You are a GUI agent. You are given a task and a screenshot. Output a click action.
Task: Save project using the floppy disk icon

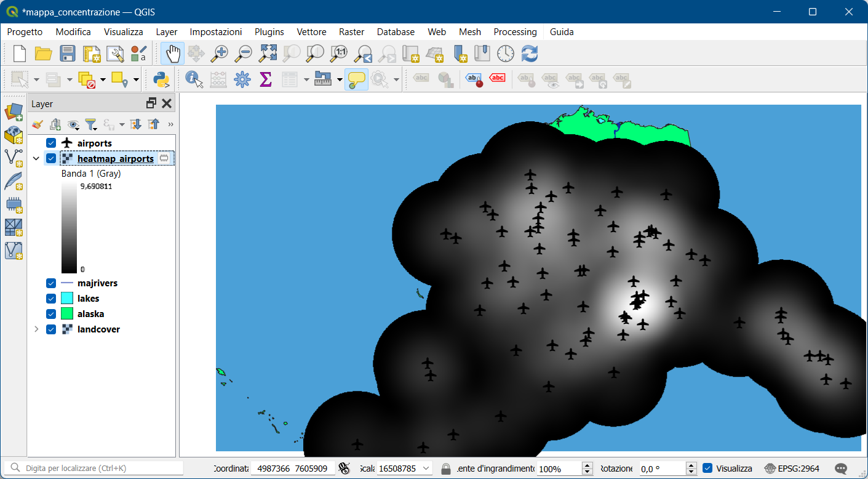point(68,54)
